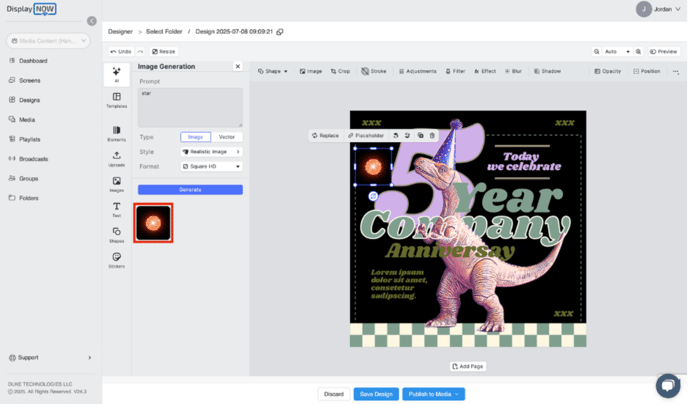
Task: Select the Text tool
Action: [116, 210]
